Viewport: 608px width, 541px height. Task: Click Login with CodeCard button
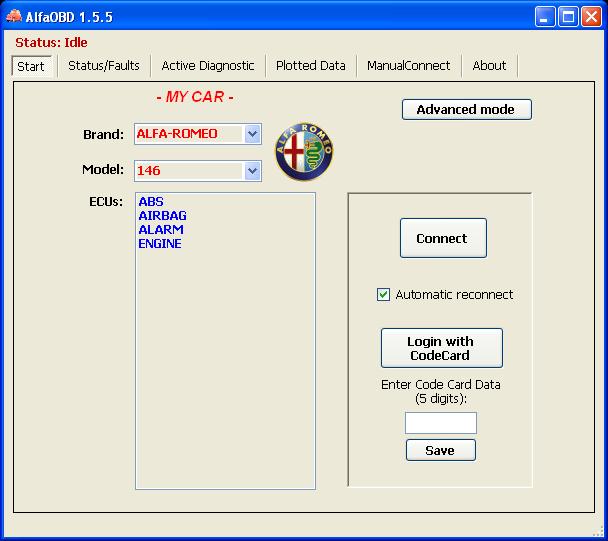click(442, 348)
